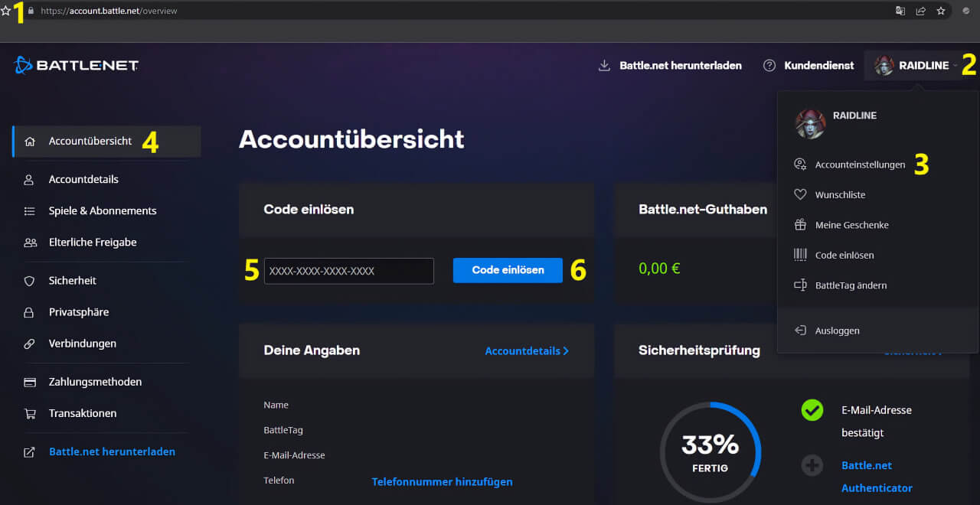Click the browser bookmark star icon
The width and height of the screenshot is (980, 505).
click(940, 11)
